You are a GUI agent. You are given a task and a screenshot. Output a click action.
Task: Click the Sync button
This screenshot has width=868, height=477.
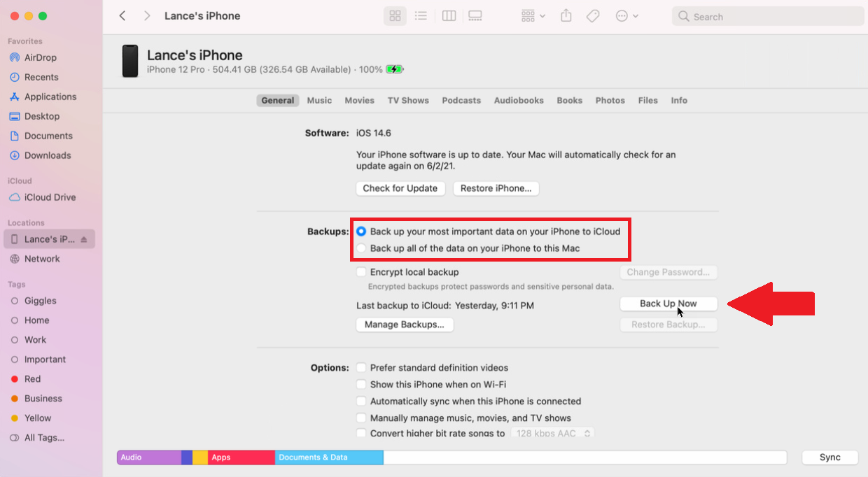830,457
